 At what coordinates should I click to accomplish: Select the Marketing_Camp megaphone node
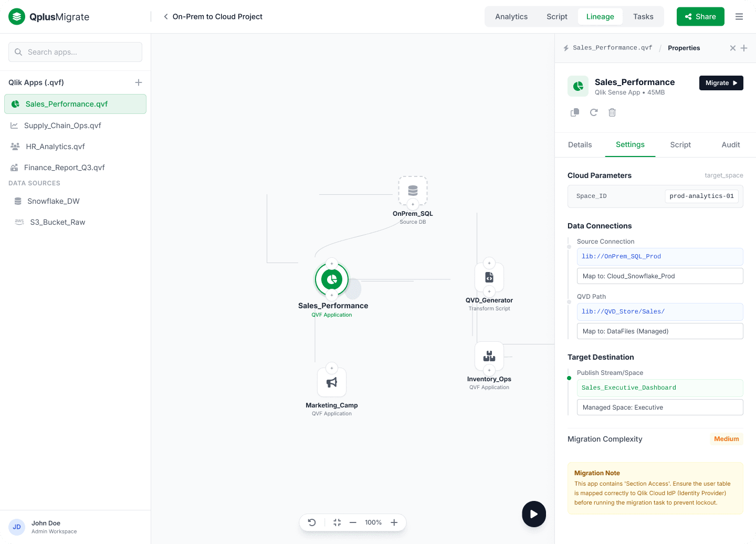332,382
